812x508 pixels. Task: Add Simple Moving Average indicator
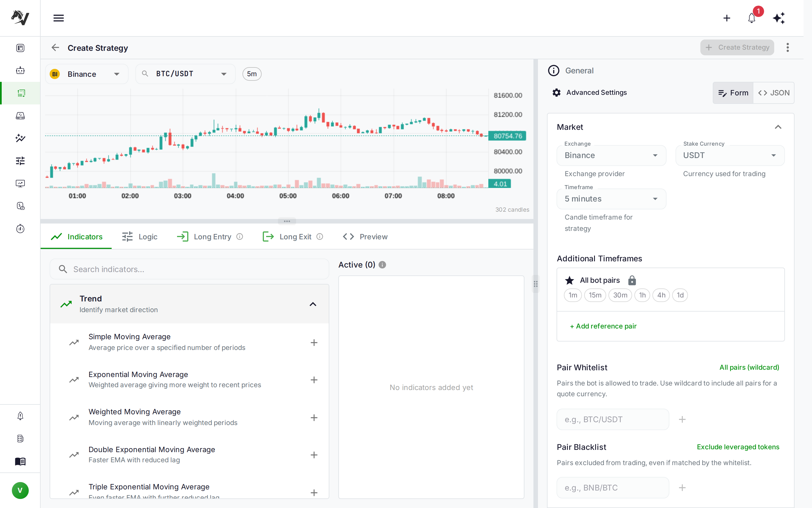314,343
